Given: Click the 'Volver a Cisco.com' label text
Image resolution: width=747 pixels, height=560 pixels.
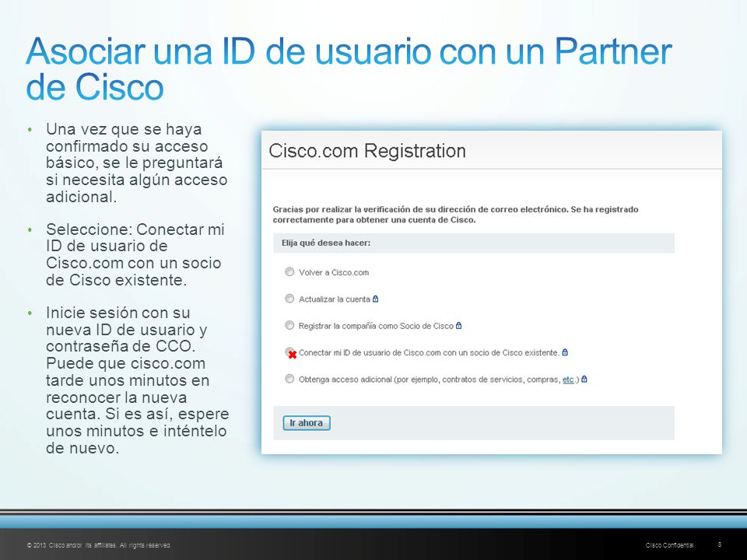Looking at the screenshot, I should (x=334, y=272).
